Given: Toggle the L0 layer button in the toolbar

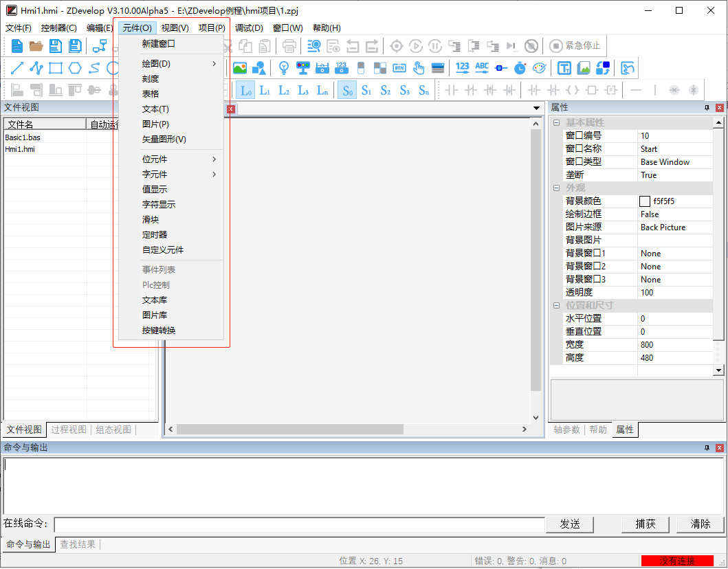Looking at the screenshot, I should 246,89.
